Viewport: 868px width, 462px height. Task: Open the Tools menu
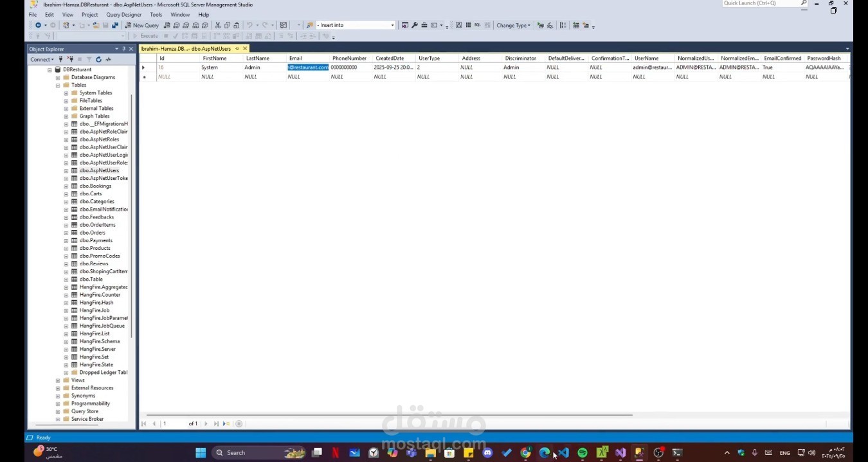(x=156, y=14)
